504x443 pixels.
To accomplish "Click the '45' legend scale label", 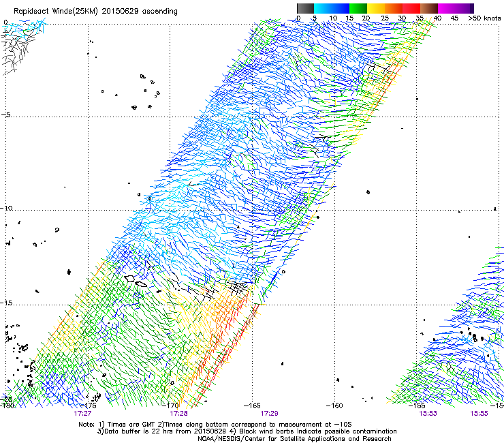I will pyautogui.click(x=454, y=18).
